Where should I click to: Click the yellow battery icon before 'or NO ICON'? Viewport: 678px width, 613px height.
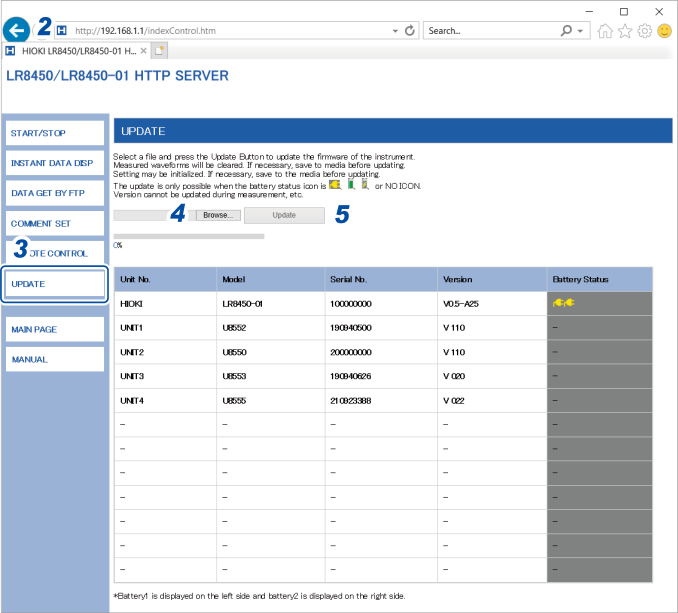pos(365,185)
